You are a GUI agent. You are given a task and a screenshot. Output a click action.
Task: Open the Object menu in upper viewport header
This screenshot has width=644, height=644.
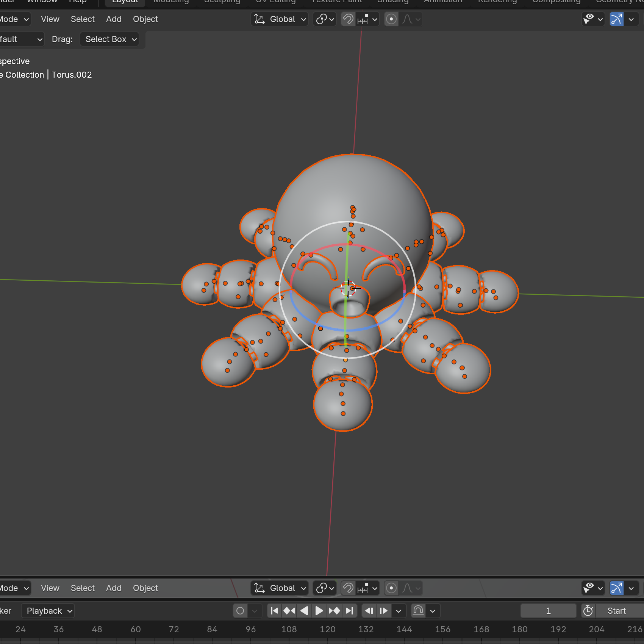pos(145,19)
